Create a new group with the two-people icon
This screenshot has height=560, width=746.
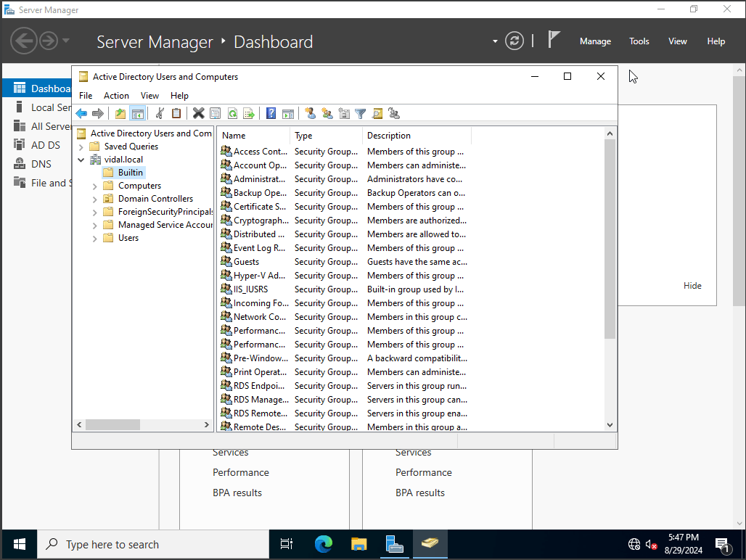tap(327, 114)
